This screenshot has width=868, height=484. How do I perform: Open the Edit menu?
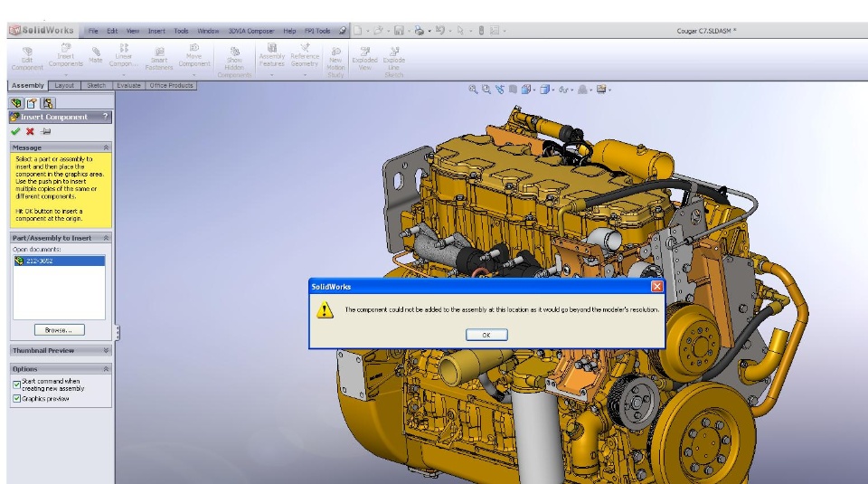coord(112,31)
